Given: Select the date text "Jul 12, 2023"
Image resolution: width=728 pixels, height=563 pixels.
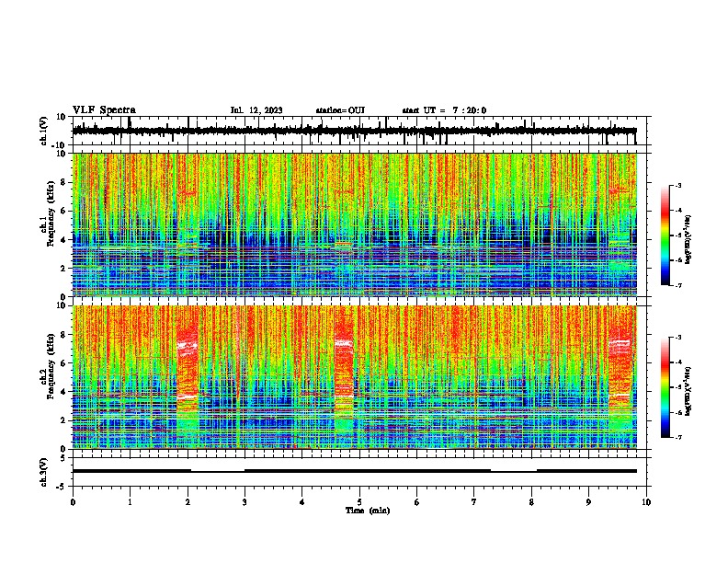Looking at the screenshot, I should pos(256,110).
